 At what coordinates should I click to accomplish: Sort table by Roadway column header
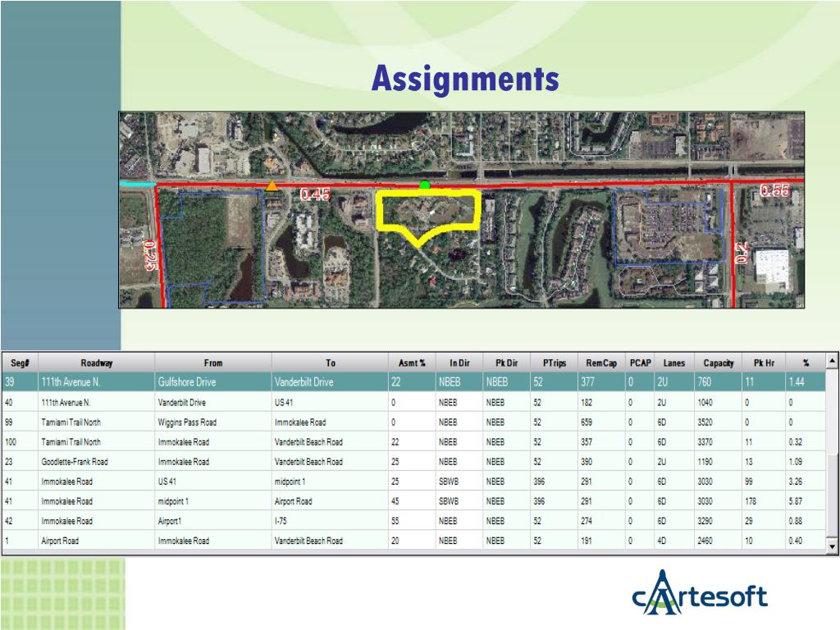(x=97, y=363)
